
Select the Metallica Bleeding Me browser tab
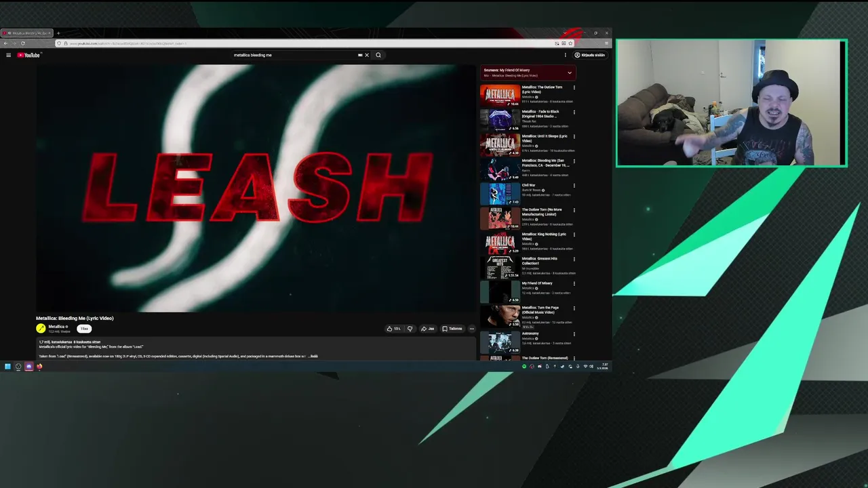[x=26, y=33]
